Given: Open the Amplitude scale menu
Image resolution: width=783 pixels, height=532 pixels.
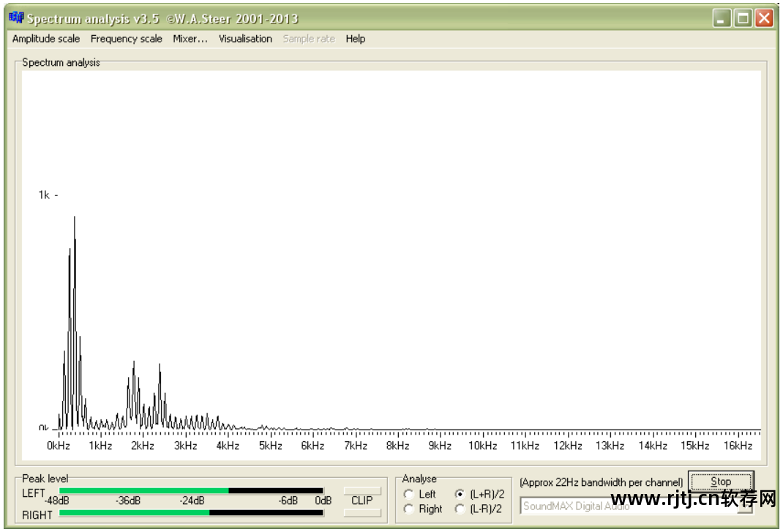Looking at the screenshot, I should tap(46, 39).
